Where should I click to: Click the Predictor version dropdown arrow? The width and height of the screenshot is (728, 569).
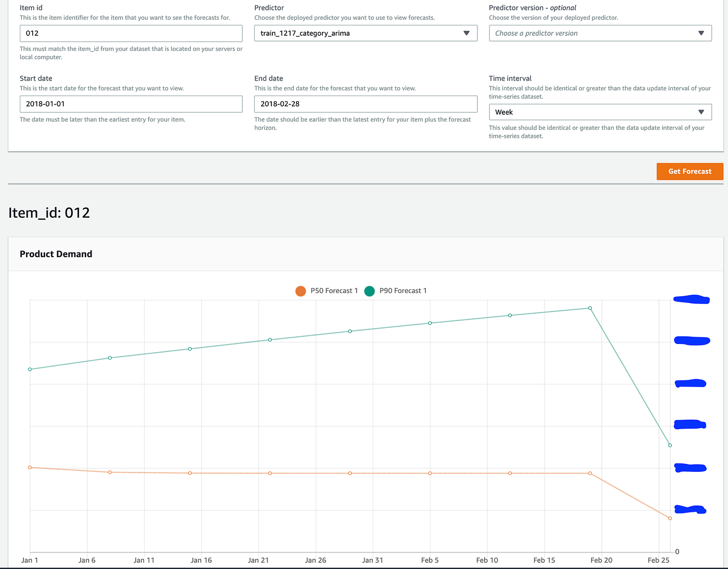tap(701, 33)
